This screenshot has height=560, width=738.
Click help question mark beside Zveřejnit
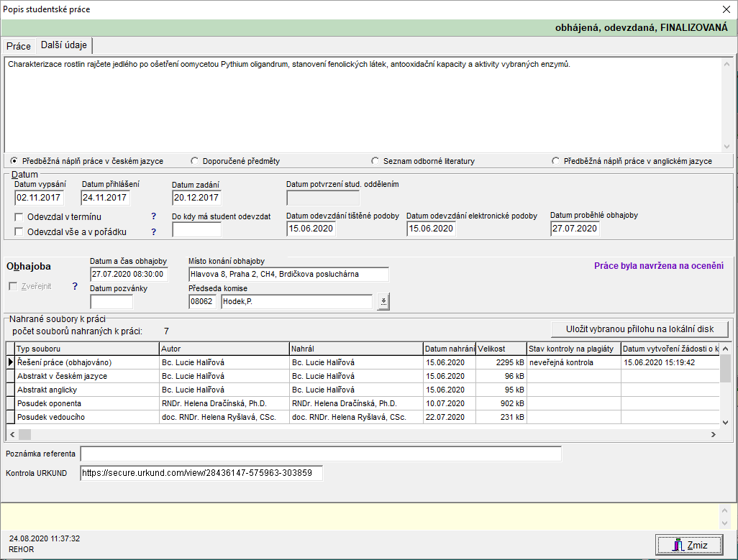(x=75, y=286)
